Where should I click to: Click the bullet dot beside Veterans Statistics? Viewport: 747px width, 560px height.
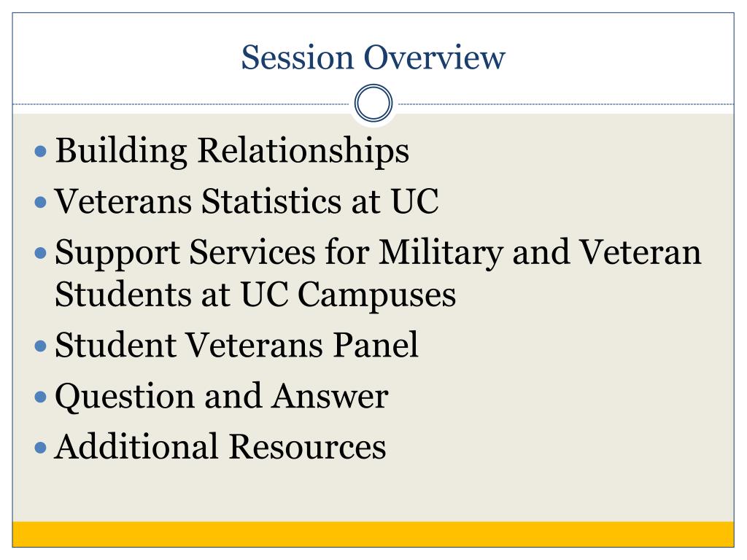41,203
